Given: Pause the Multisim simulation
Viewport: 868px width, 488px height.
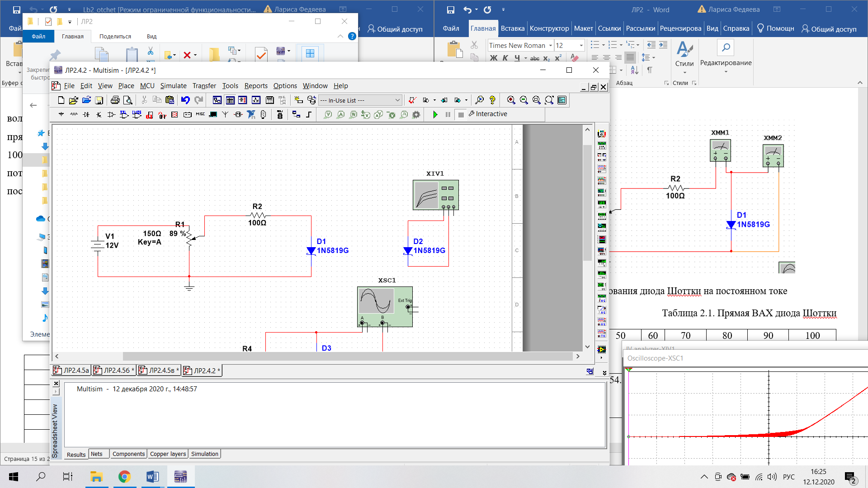Looking at the screenshot, I should tap(448, 115).
